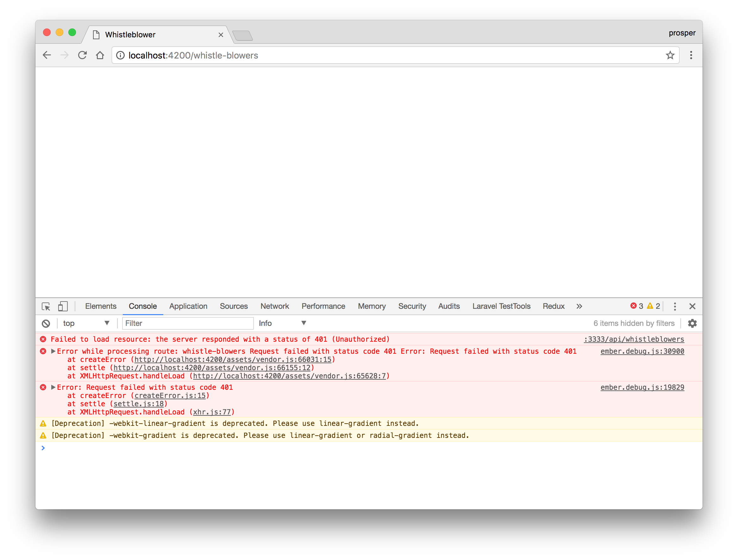Open the :3333/api/whistleblowers link
The width and height of the screenshot is (738, 560).
[x=634, y=339]
